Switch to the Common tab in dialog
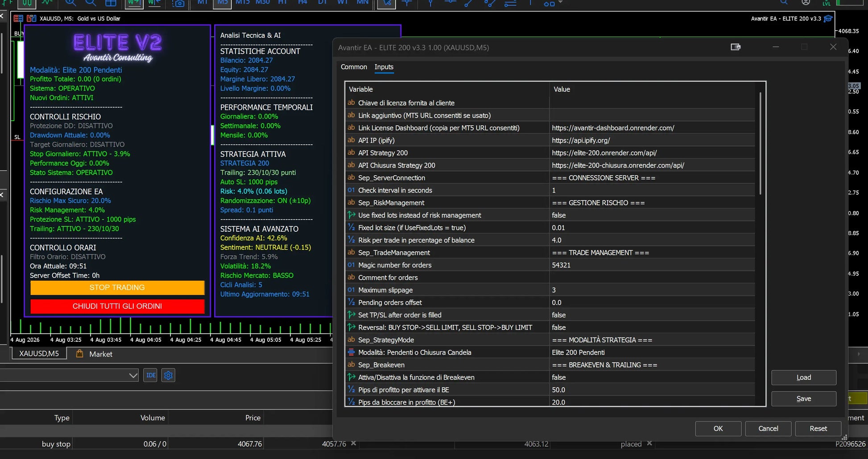 coord(354,67)
